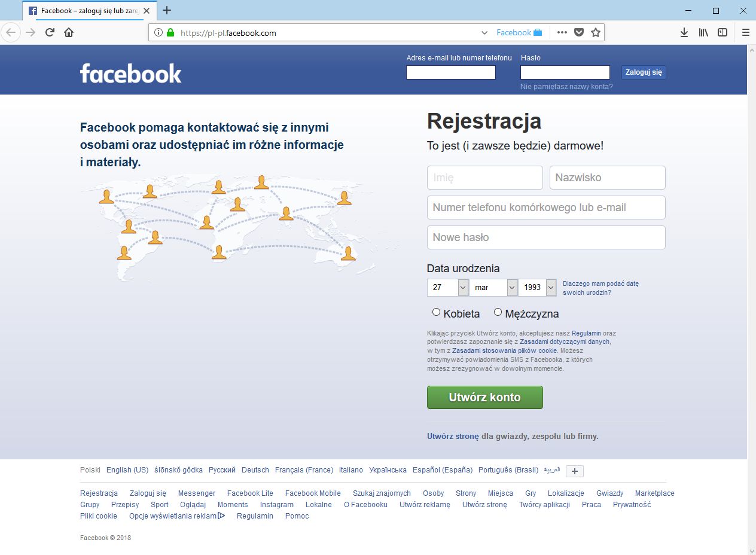Switch language to Français (France)
Viewport: 756px width, 555px height.
click(x=304, y=470)
